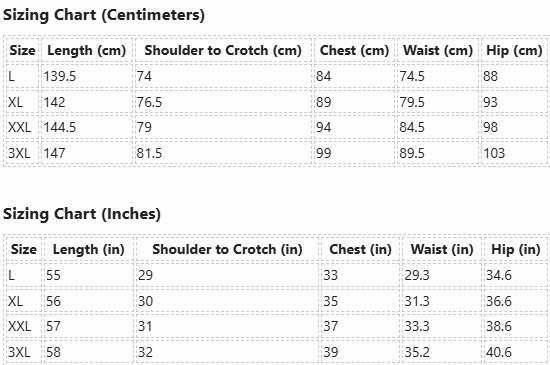Select the Hip (in) column header

[516, 250]
